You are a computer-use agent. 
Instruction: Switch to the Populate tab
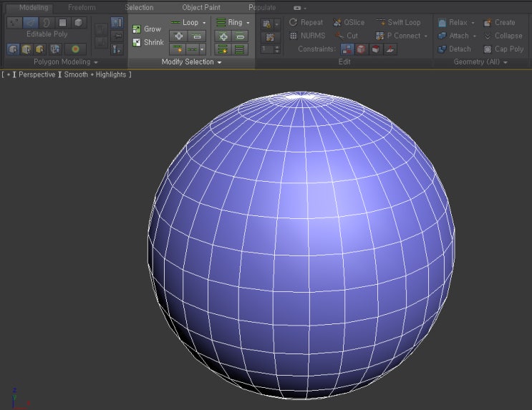tap(262, 7)
